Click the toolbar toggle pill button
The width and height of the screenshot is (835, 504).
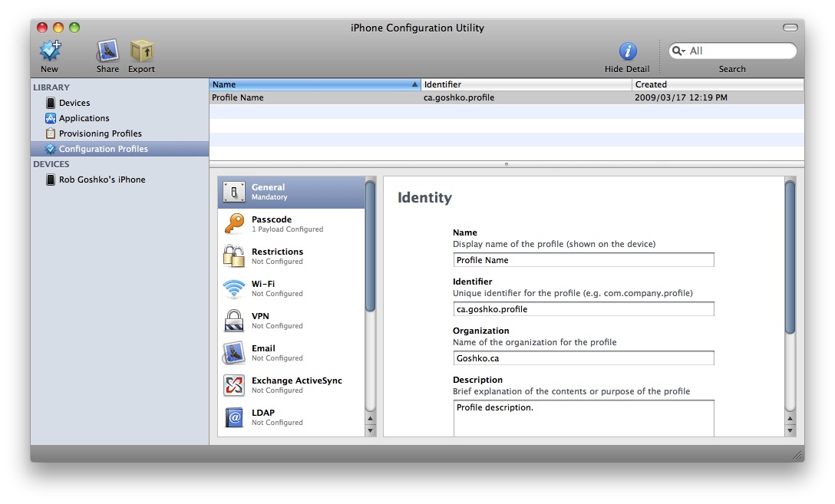[790, 28]
